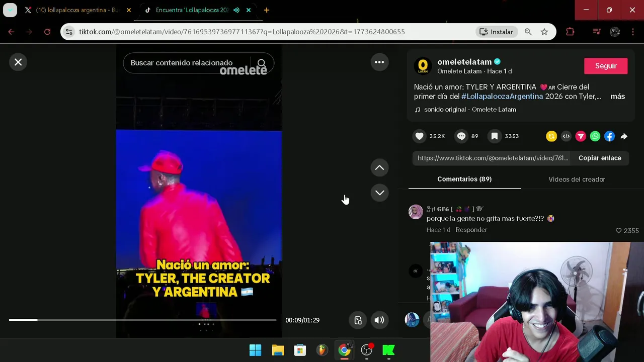Click the tiktok.com URL address bar
The width and height of the screenshot is (644, 362).
[242, 32]
